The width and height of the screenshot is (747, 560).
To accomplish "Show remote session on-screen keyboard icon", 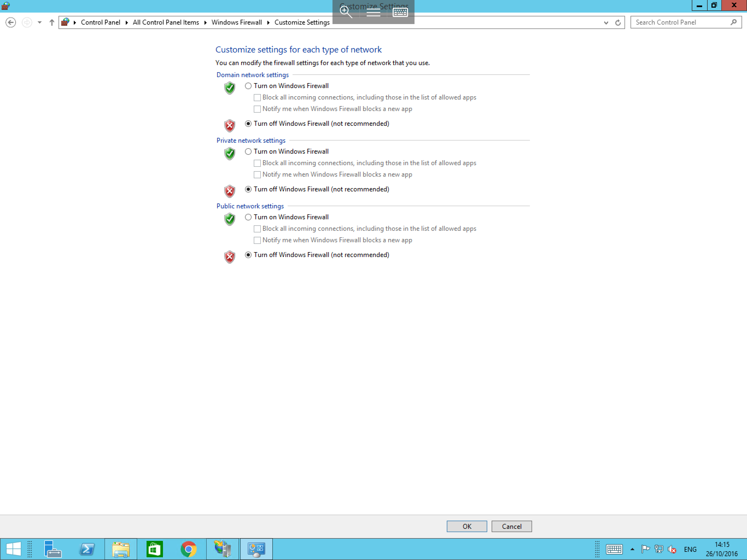I will point(400,13).
